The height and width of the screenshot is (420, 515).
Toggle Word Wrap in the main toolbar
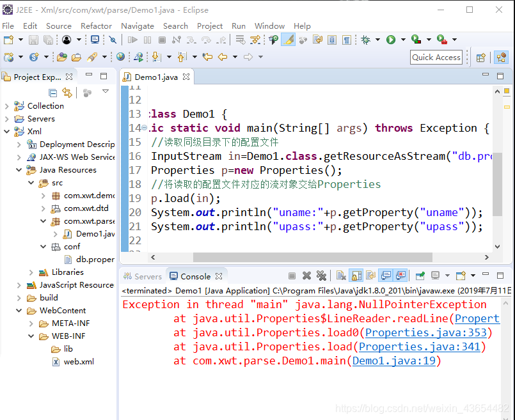tap(317, 40)
